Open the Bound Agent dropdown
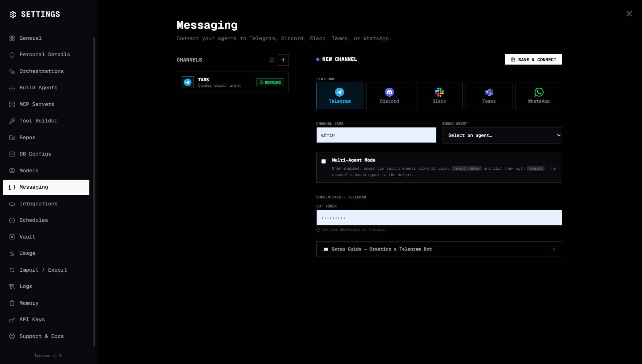642x364 pixels. coord(502,135)
